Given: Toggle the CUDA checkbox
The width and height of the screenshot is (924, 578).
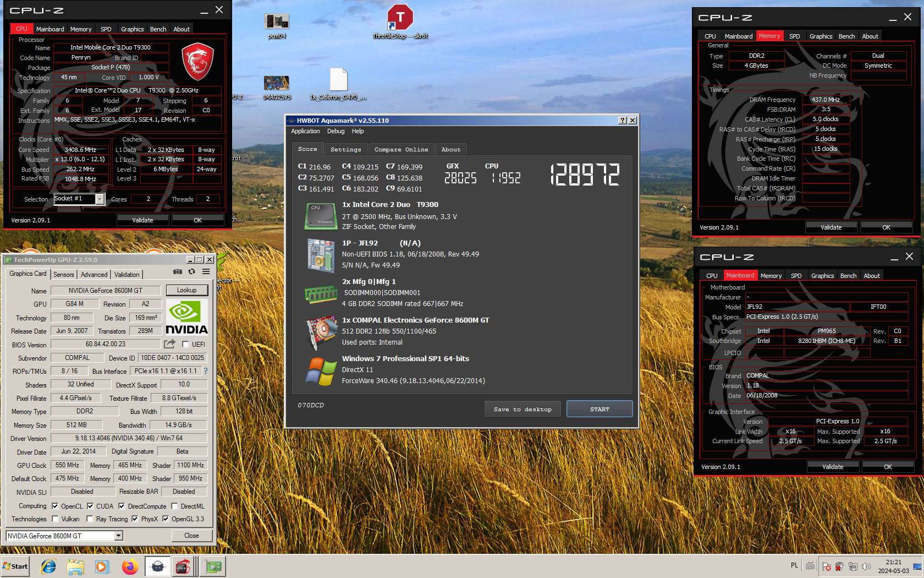Looking at the screenshot, I should tap(90, 506).
